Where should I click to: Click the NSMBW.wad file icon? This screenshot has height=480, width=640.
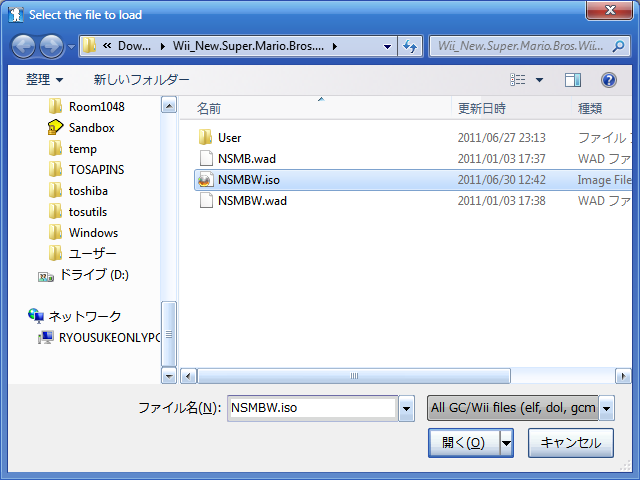pos(206,201)
